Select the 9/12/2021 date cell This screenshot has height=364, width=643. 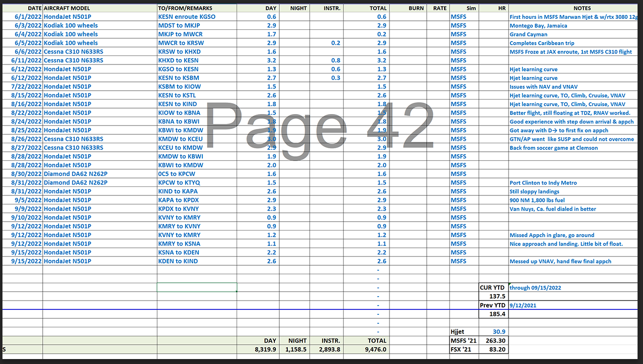[573, 305]
